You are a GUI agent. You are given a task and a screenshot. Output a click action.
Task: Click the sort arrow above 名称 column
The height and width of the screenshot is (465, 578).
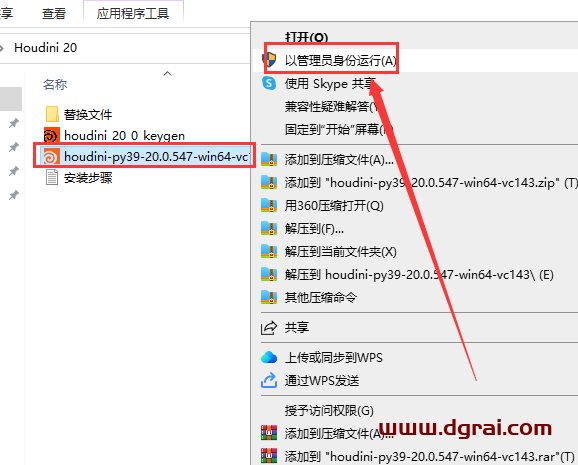(167, 73)
